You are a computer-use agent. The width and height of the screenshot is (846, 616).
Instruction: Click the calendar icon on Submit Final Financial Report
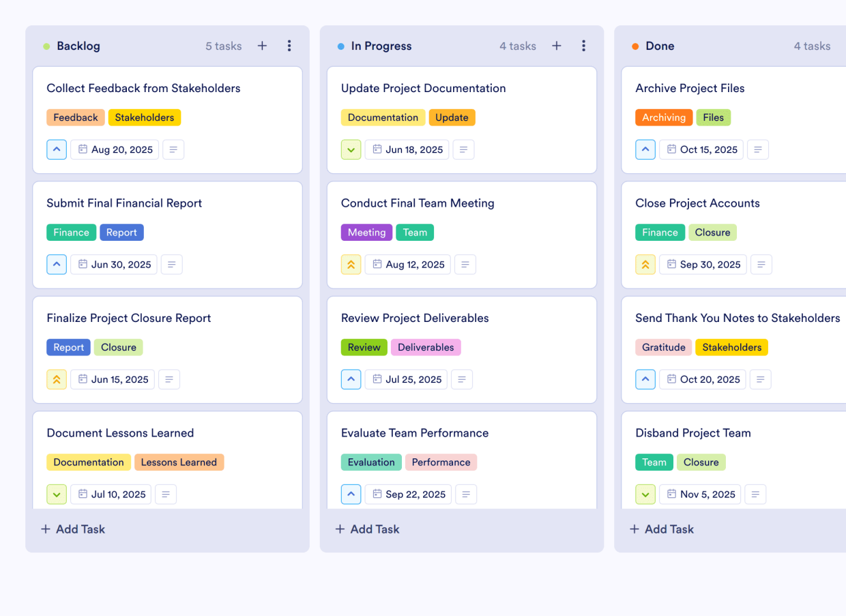click(82, 264)
